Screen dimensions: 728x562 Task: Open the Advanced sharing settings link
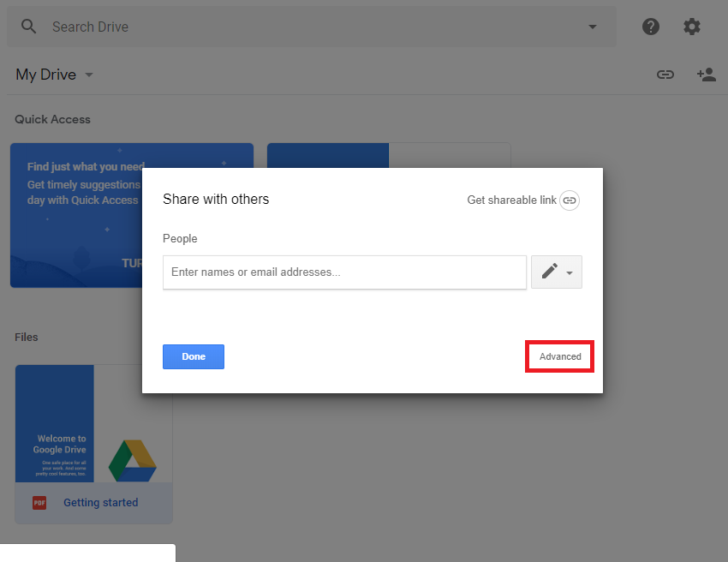560,356
